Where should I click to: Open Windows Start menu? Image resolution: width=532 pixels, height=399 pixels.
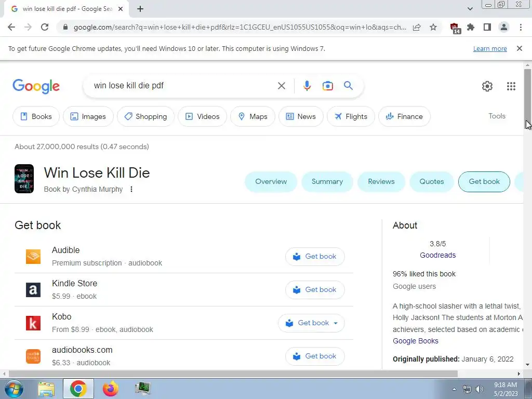[x=14, y=389]
